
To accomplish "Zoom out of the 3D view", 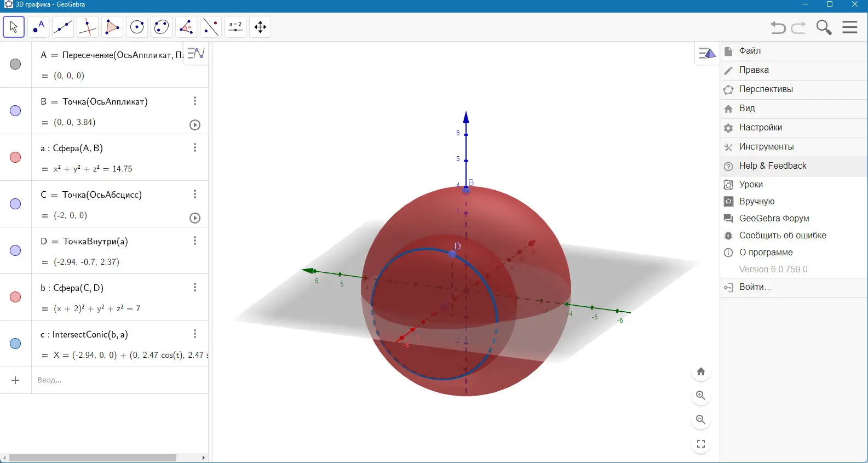I will click(701, 420).
